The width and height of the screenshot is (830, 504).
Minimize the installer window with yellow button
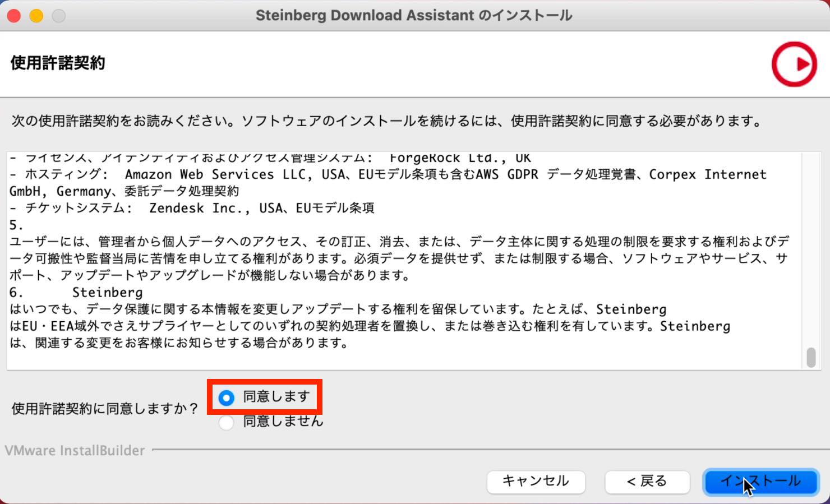click(x=36, y=16)
